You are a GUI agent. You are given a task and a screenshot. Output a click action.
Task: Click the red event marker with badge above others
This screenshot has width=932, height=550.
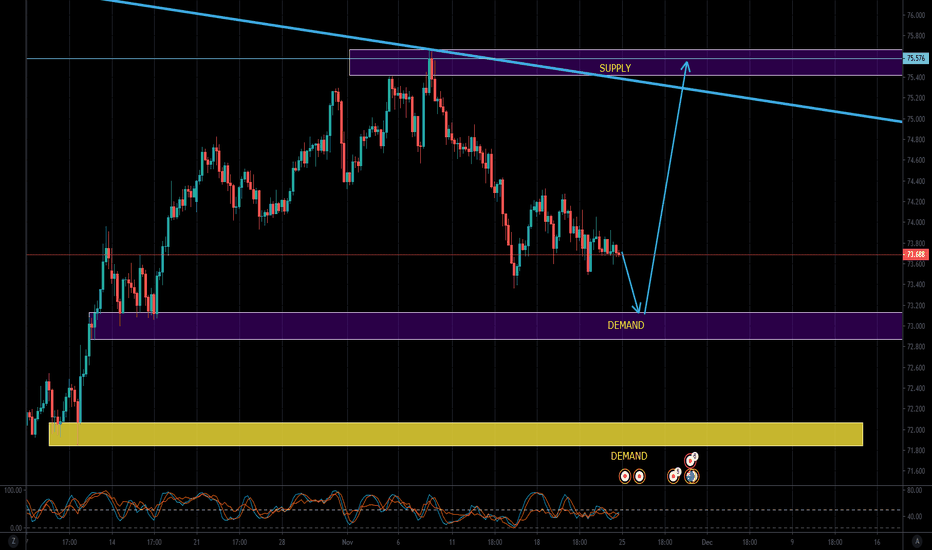click(x=690, y=460)
